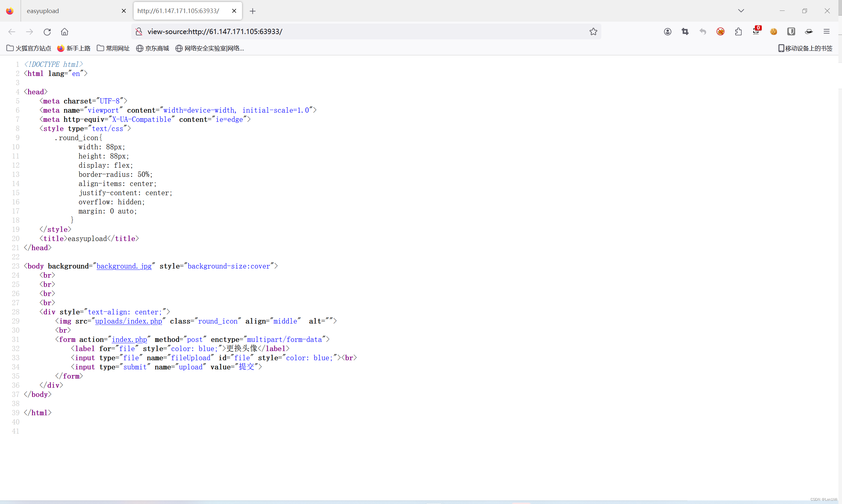Click the cookie extension icon
The image size is (842, 504).
click(774, 31)
